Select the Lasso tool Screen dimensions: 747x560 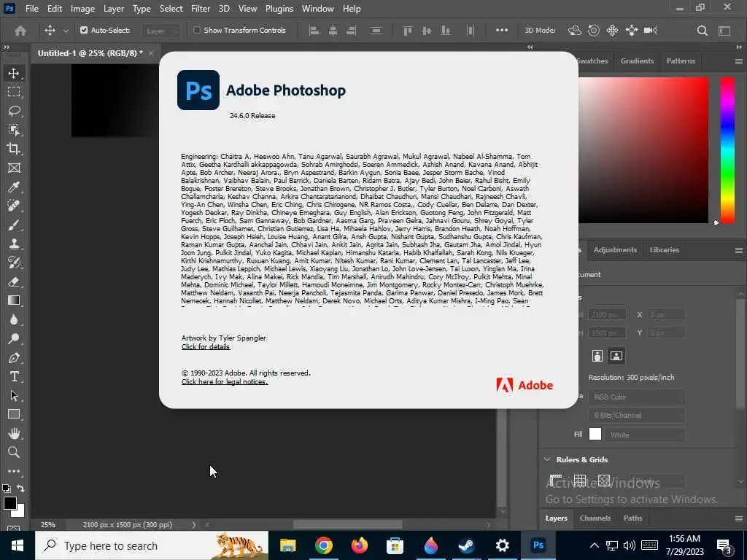click(14, 111)
